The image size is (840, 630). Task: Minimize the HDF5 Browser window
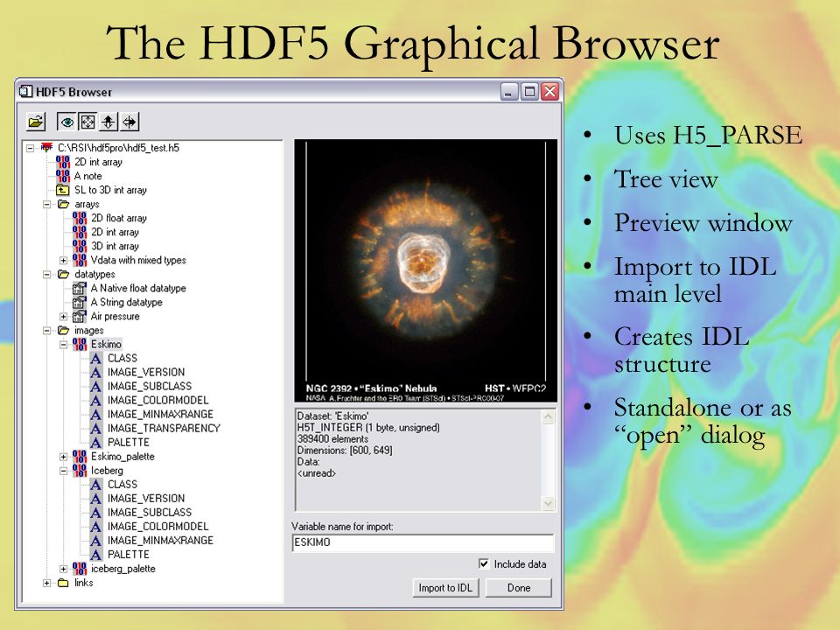[x=509, y=92]
